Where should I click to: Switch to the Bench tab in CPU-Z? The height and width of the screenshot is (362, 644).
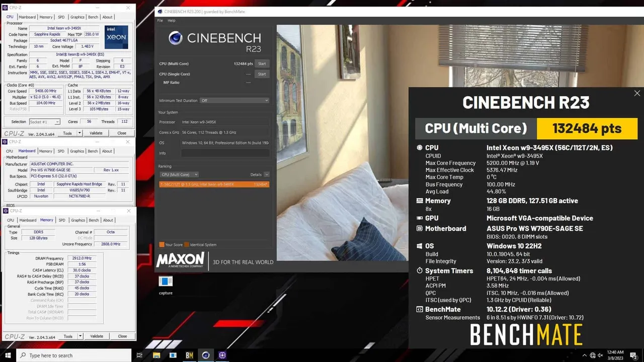tap(93, 17)
